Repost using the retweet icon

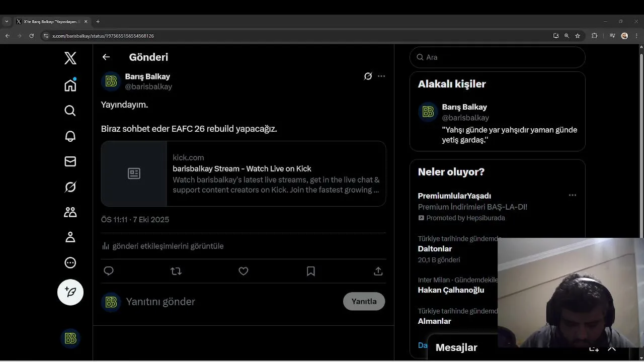(x=176, y=271)
